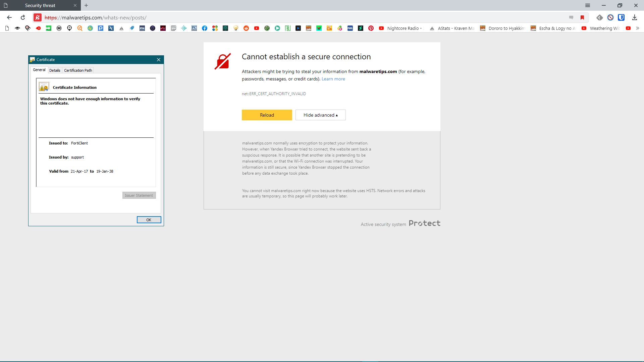The width and height of the screenshot is (644, 362).
Task: Follow the Learn more link
Action: point(333,79)
